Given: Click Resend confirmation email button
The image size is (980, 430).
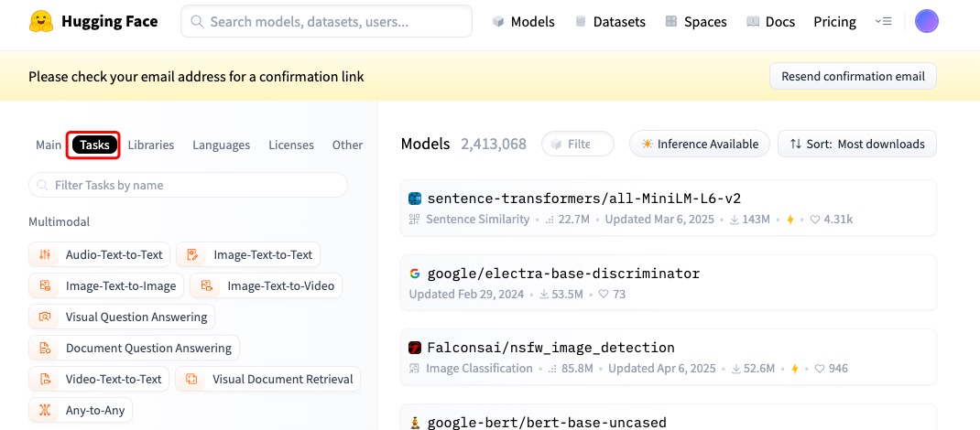Looking at the screenshot, I should (853, 76).
